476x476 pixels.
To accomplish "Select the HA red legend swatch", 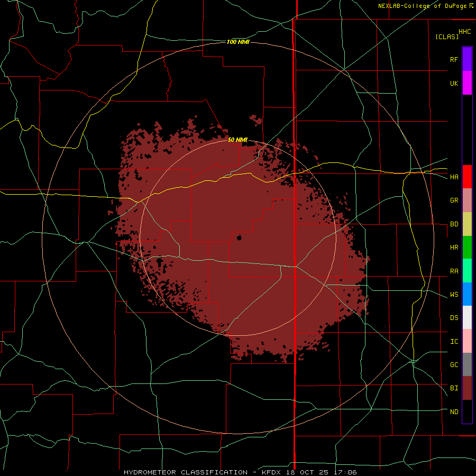I will [467, 177].
